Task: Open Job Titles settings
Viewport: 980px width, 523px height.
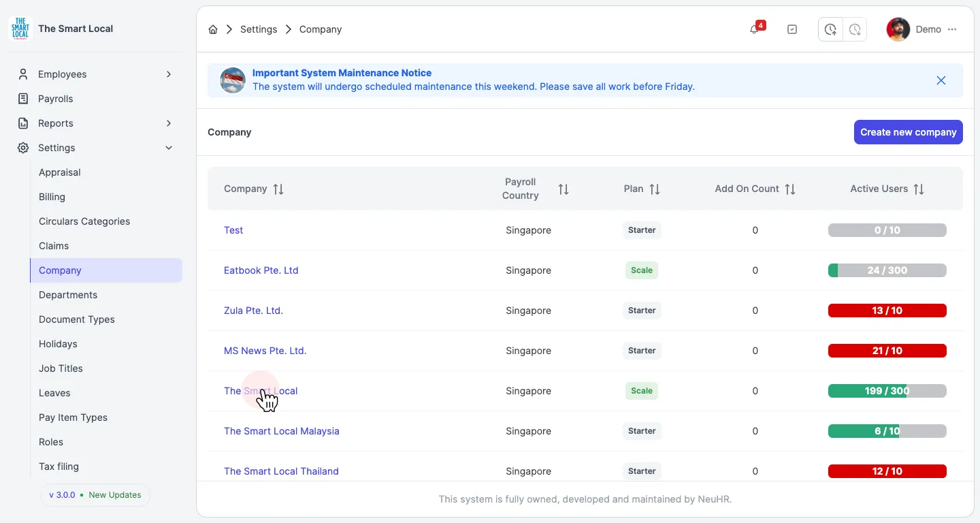Action: point(106,368)
